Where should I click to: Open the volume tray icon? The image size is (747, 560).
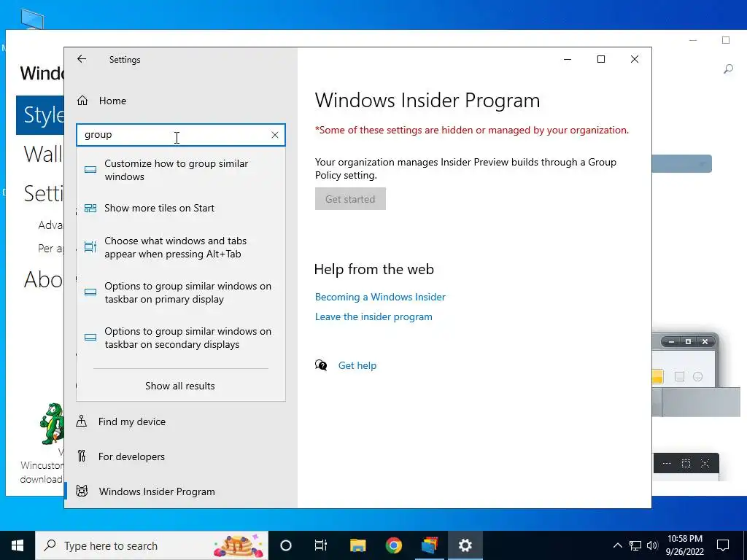pos(652,545)
